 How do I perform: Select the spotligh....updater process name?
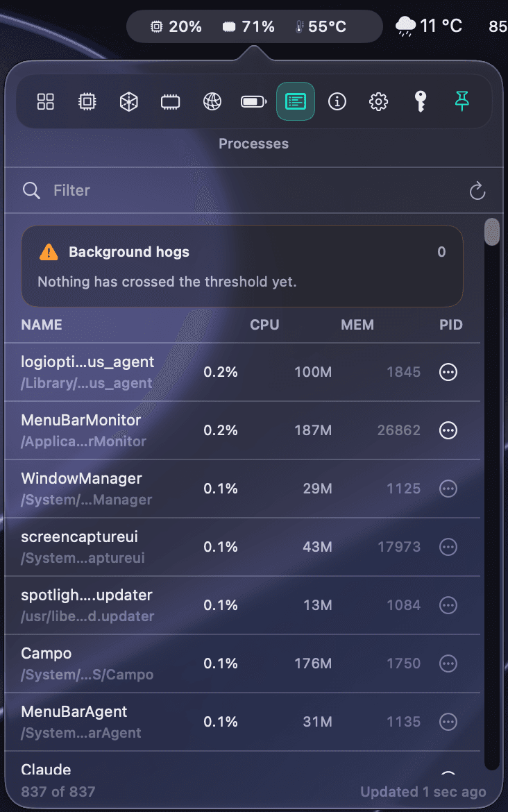87,595
